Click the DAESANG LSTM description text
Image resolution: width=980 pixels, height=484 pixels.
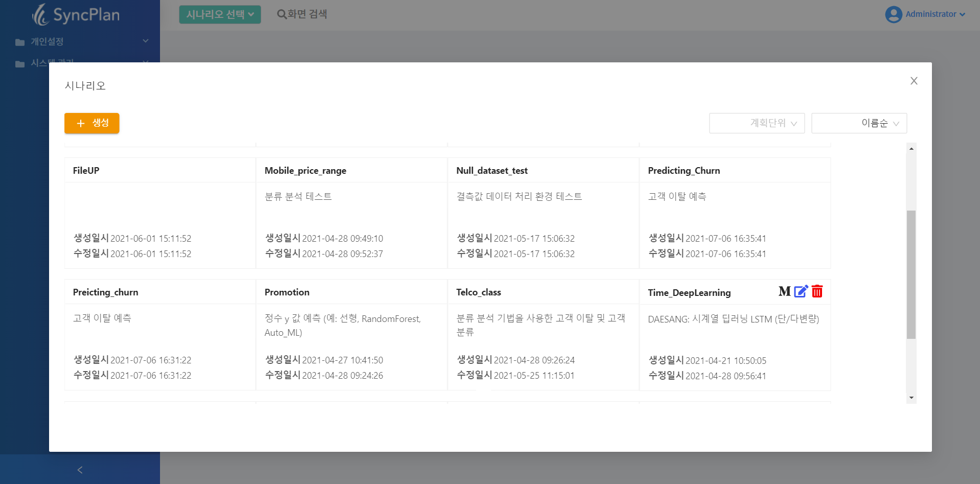[x=734, y=319]
